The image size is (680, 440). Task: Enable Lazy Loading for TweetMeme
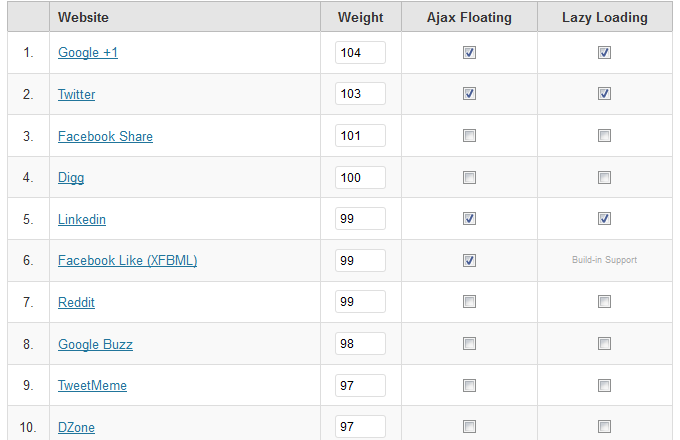pos(605,385)
